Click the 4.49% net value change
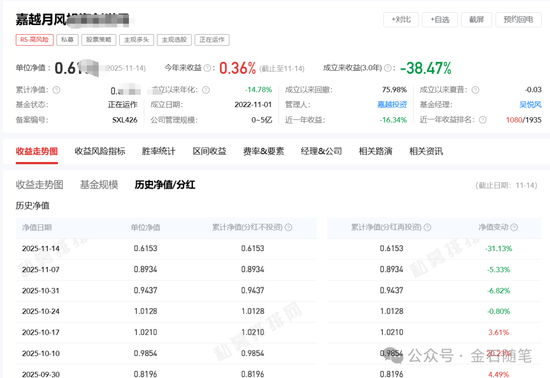The width and height of the screenshot is (550, 378). point(498,374)
